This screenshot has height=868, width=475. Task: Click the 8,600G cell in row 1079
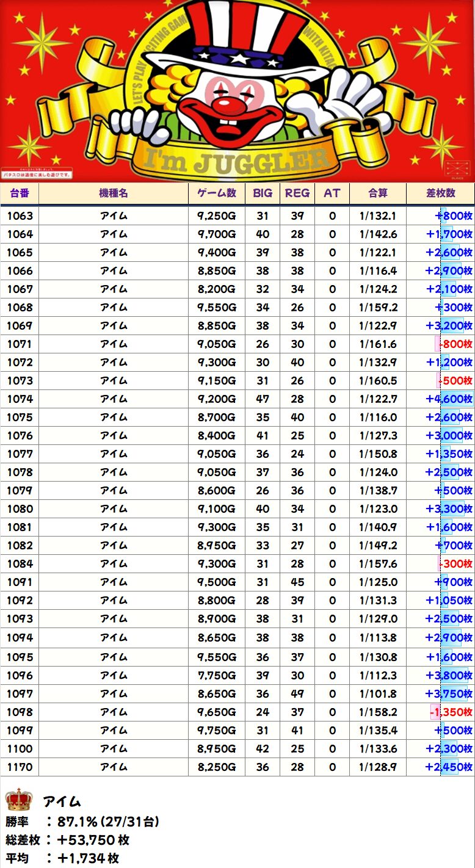point(217,490)
